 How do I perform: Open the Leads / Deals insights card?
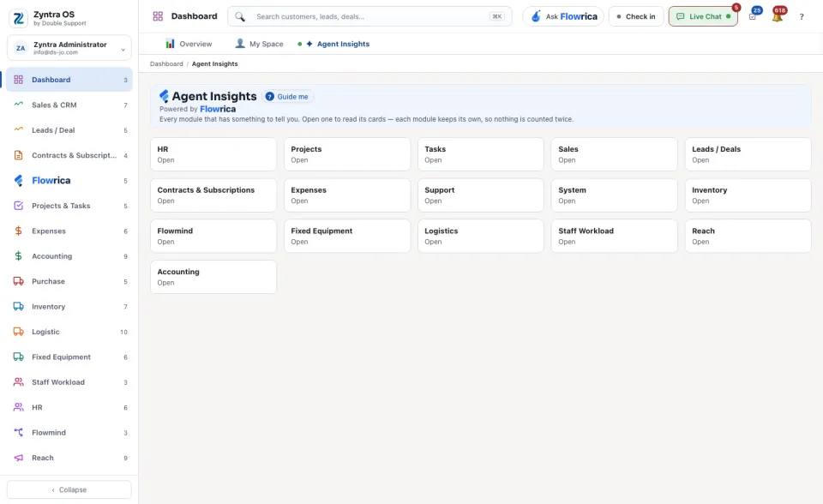[748, 154]
